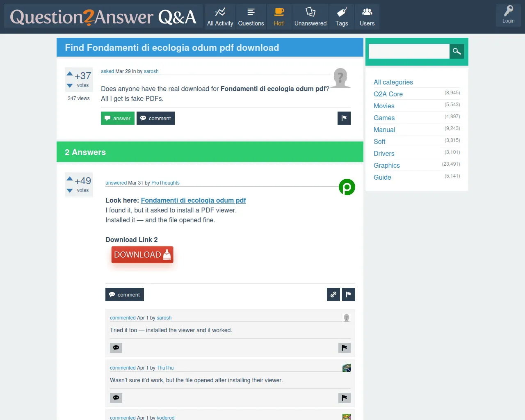The image size is (525, 420).
Task: Click the answer's chain-link icon button
Action: [x=333, y=294]
